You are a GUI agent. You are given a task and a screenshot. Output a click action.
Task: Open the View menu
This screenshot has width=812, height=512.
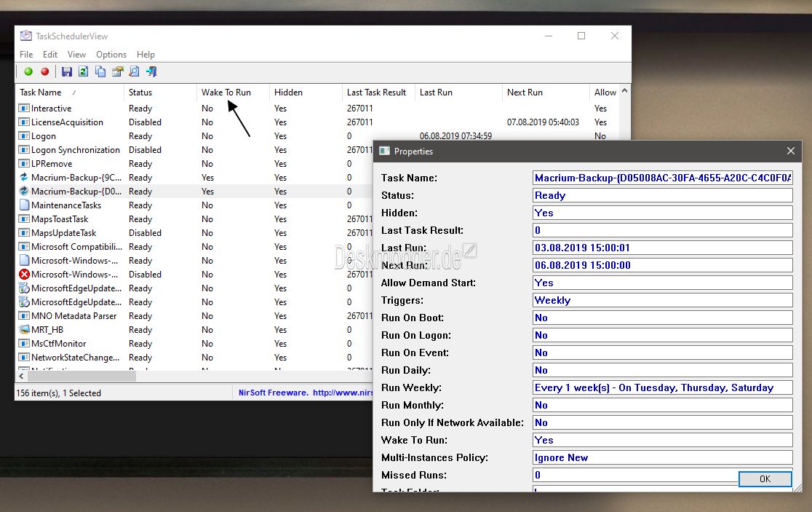[76, 55]
